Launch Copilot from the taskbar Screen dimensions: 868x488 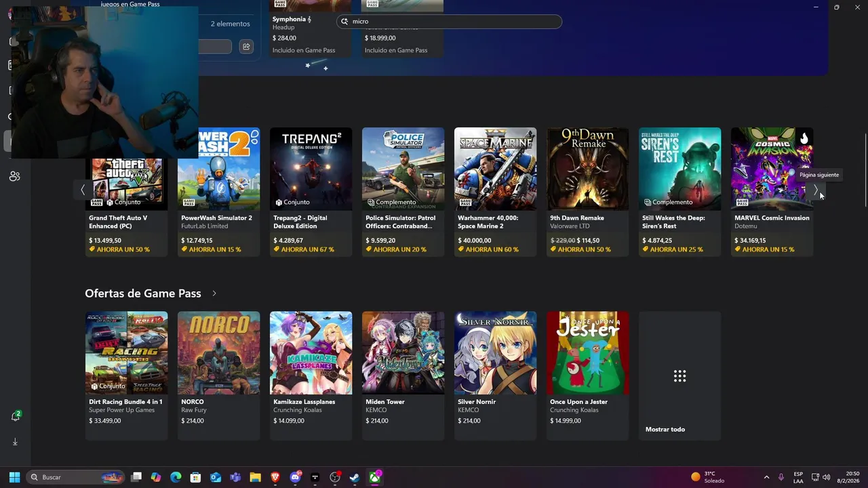click(x=156, y=477)
